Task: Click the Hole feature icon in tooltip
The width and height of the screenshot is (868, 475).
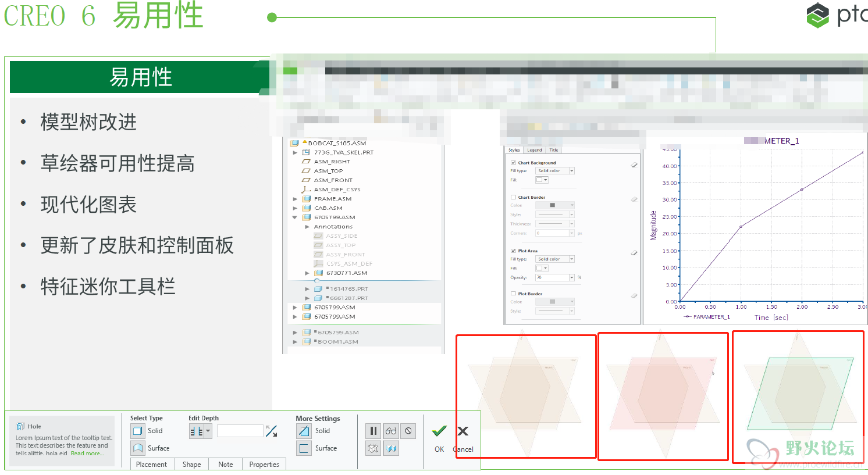Action: [x=20, y=426]
